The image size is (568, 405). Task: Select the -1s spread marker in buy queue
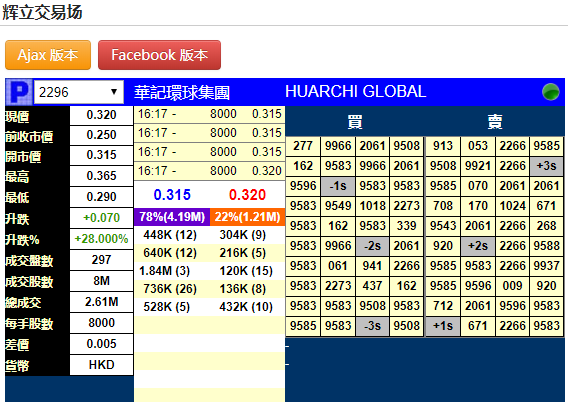(338, 186)
